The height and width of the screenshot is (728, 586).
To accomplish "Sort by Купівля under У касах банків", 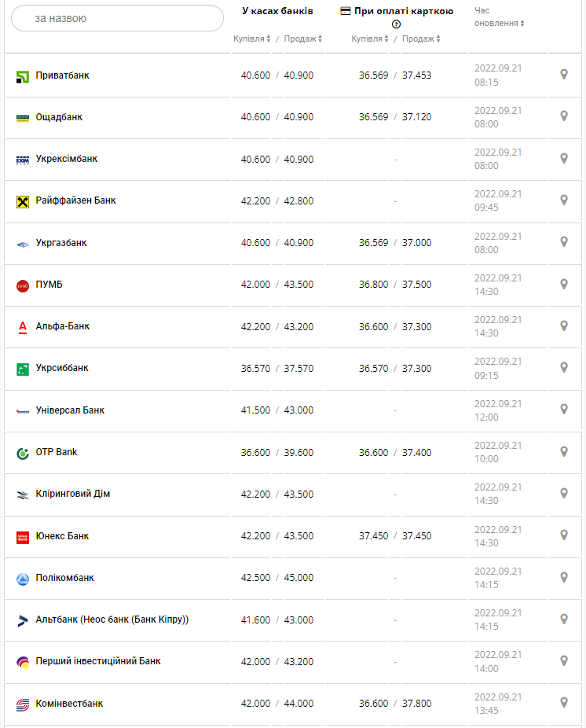I will click(x=251, y=39).
